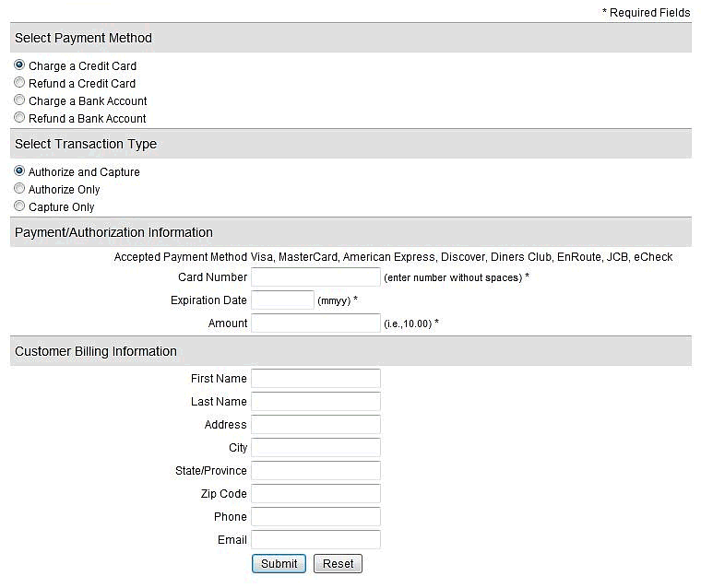This screenshot has width=701, height=588.
Task: Select Capture Only transaction type
Action: 19,206
